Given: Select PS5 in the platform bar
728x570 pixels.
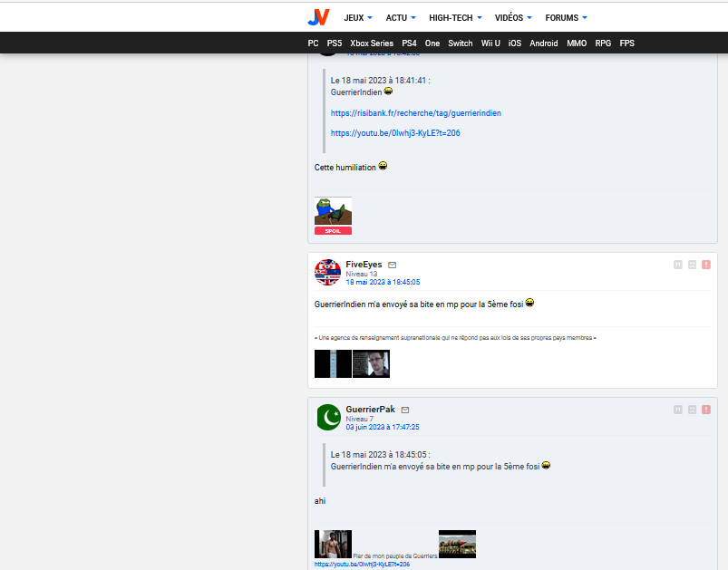Looking at the screenshot, I should click(335, 43).
